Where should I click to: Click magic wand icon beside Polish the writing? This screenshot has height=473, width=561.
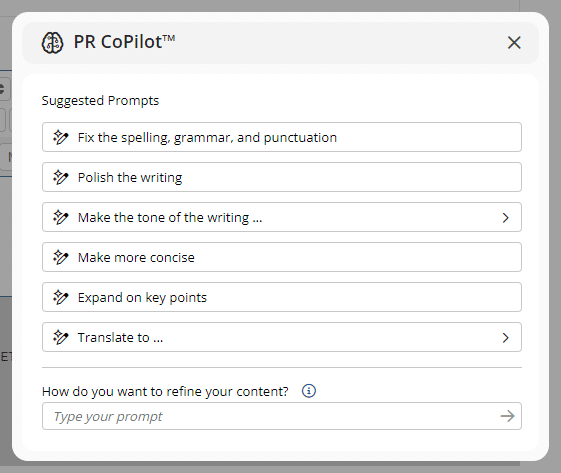(x=60, y=177)
